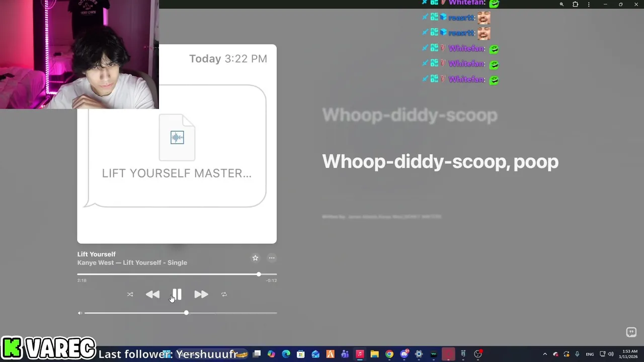
Task: Open Microsoft Teams from the taskbar
Action: pos(345,354)
